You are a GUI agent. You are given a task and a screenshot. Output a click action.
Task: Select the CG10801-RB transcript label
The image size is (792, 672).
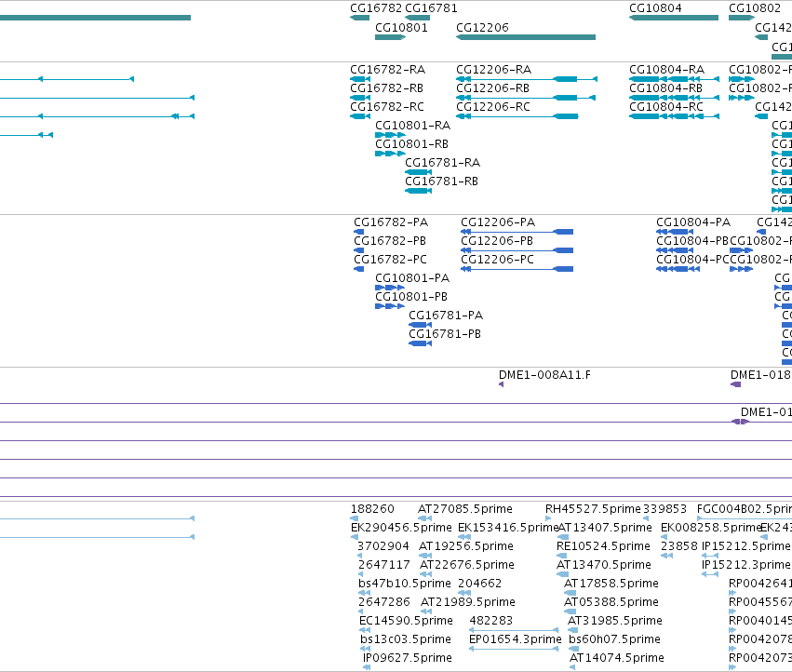point(411,144)
